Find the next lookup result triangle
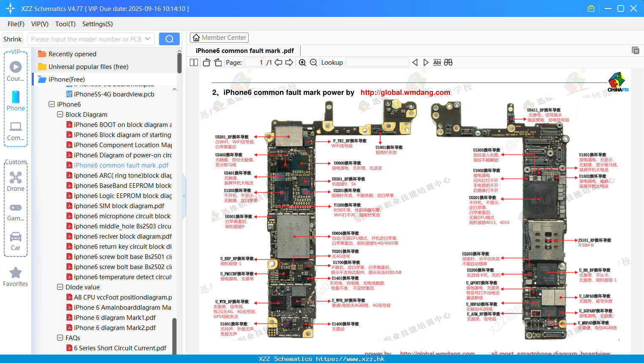The height and width of the screenshot is (363, 644). pos(426,63)
